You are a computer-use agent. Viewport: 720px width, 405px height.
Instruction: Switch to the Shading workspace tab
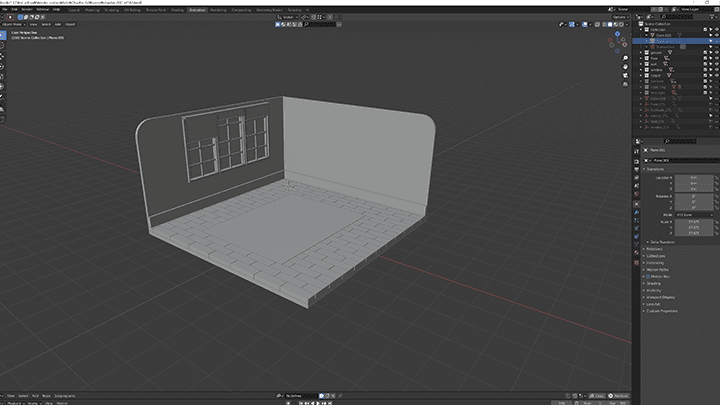coord(177,10)
